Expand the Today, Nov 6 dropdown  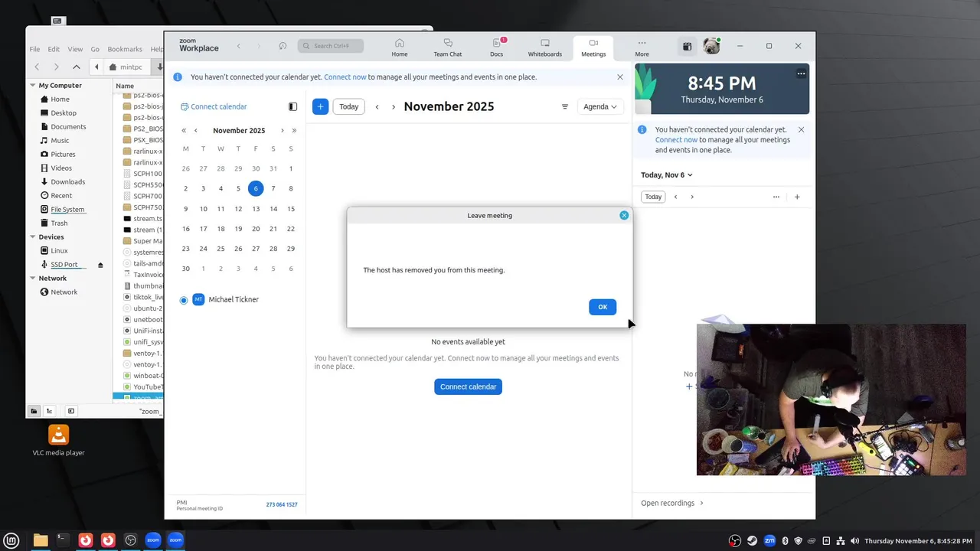tap(666, 175)
